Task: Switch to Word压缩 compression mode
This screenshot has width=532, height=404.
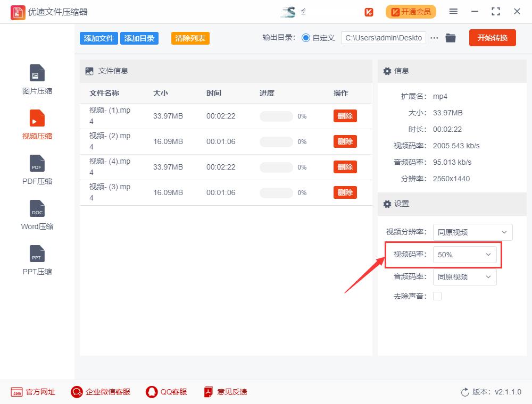Action: point(37,214)
